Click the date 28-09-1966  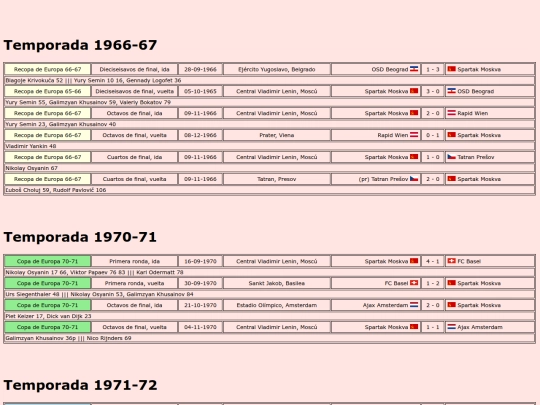coord(200,69)
